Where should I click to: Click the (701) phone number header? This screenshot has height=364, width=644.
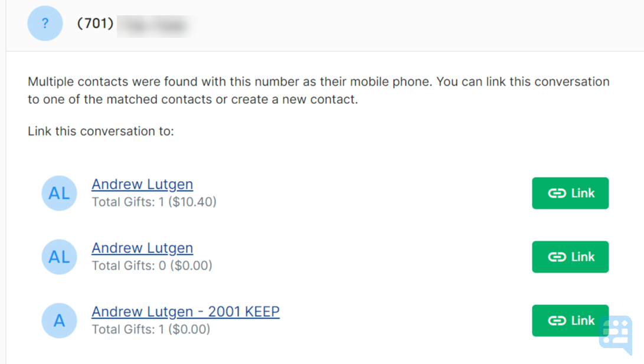pyautogui.click(x=94, y=23)
